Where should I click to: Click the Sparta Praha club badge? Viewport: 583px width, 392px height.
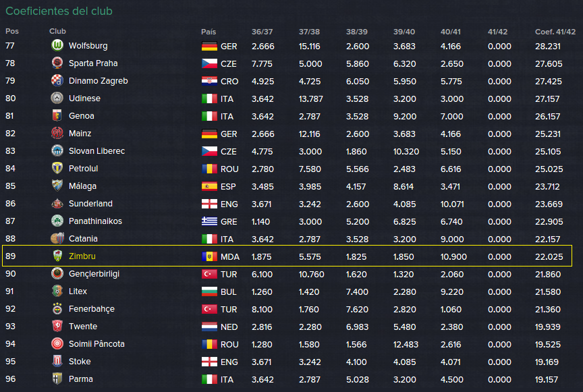pos(57,63)
